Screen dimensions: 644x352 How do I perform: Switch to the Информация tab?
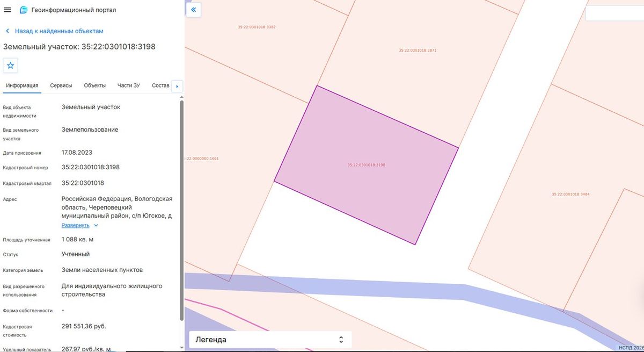tap(22, 85)
